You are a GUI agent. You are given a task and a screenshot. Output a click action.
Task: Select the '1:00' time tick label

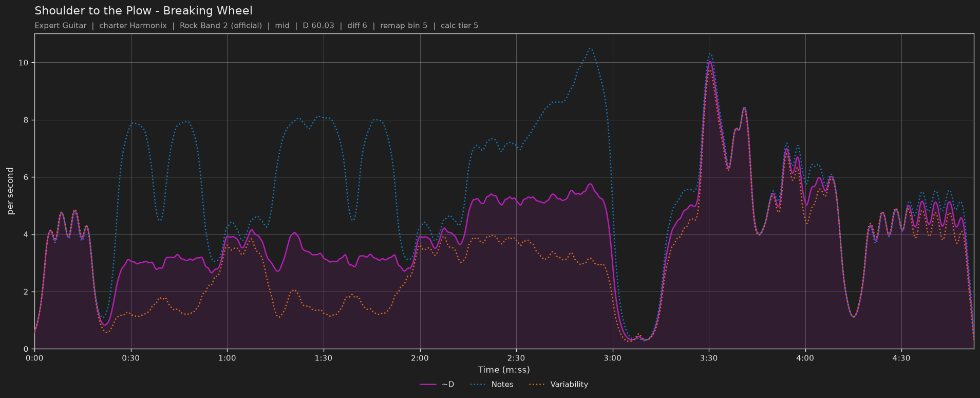[x=227, y=358]
